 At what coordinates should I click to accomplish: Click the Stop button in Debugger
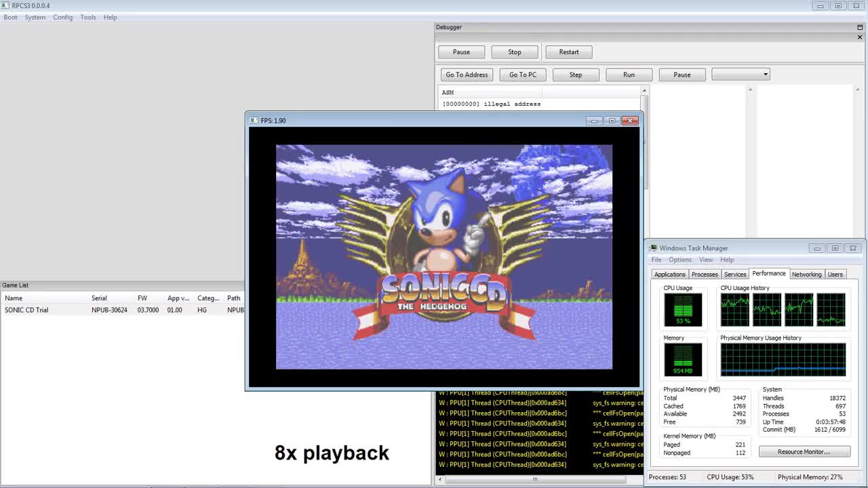pyautogui.click(x=515, y=52)
